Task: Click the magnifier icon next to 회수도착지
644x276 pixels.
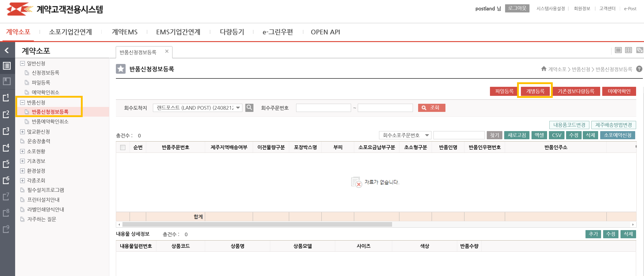Action: (249, 108)
